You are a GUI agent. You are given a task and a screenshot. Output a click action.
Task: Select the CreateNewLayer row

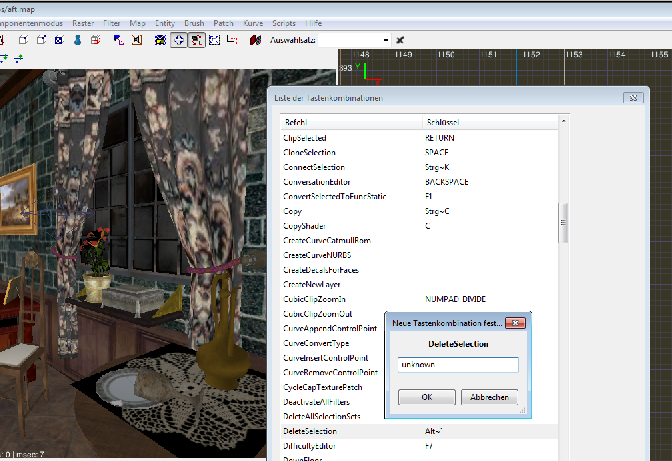419,284
